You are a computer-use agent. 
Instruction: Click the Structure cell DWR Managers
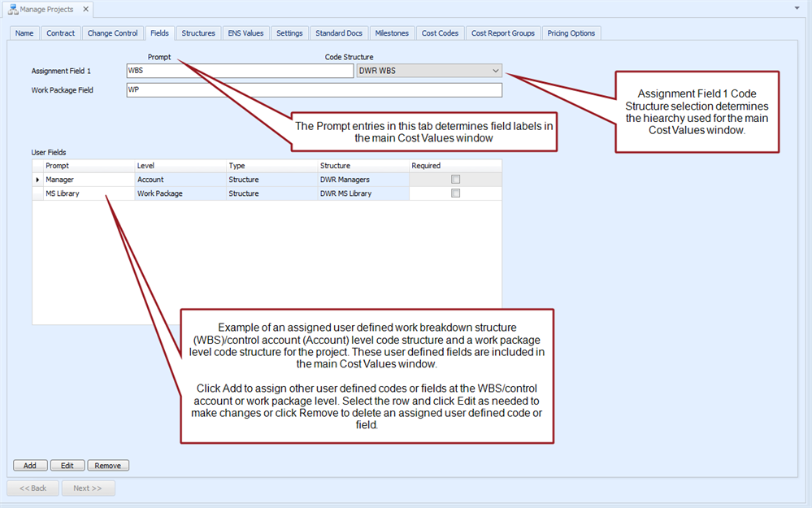363,180
